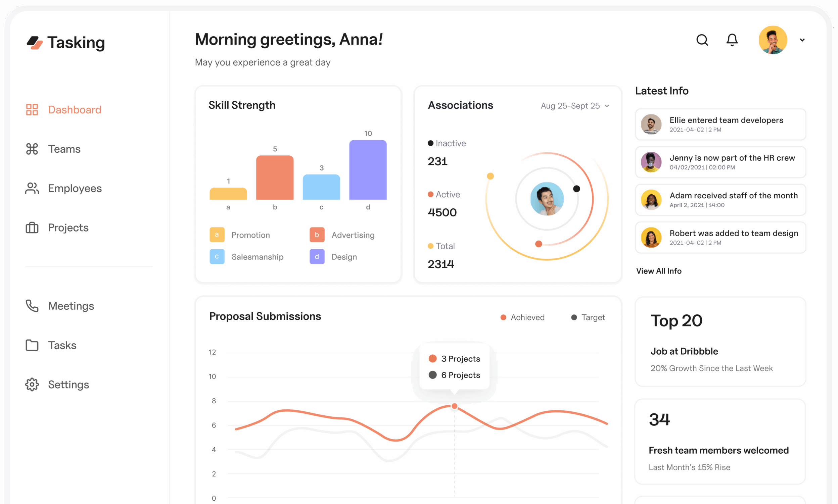The width and height of the screenshot is (838, 504).
Task: Click the Teams command icon
Action: click(x=32, y=149)
